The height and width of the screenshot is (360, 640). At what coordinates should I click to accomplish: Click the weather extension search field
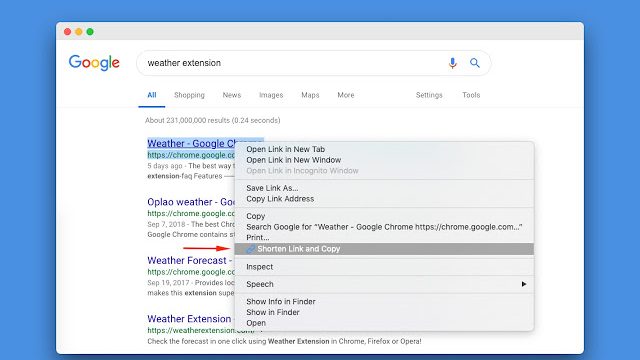[313, 63]
